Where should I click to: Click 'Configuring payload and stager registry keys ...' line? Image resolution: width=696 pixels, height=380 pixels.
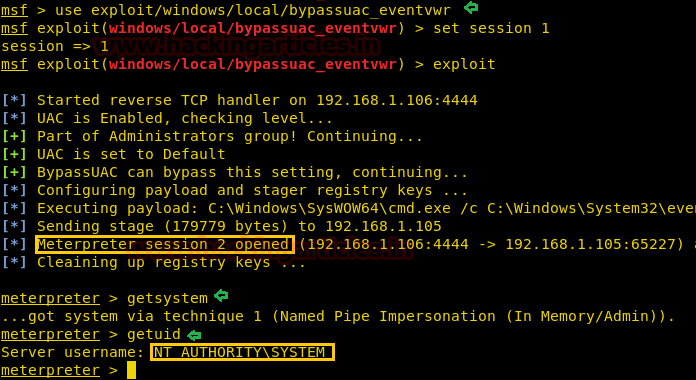click(x=252, y=190)
